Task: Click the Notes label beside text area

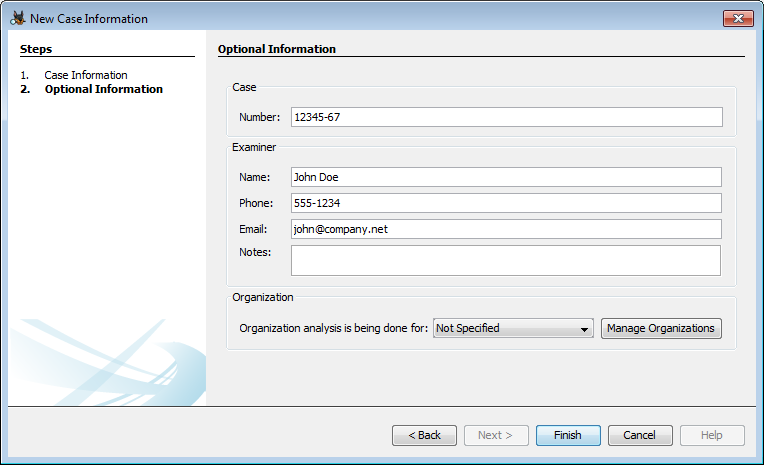Action: point(255,252)
